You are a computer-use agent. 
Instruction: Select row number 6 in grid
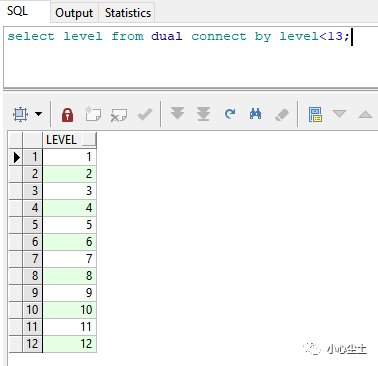[x=33, y=242]
